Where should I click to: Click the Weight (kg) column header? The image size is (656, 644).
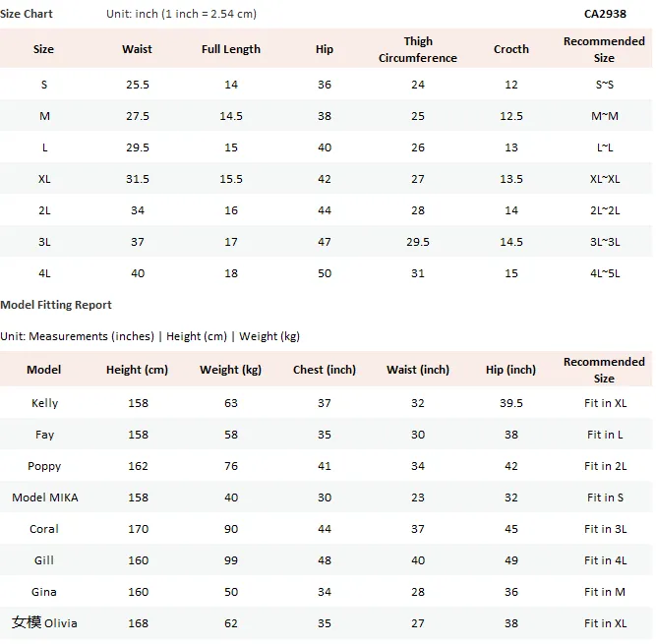(230, 370)
